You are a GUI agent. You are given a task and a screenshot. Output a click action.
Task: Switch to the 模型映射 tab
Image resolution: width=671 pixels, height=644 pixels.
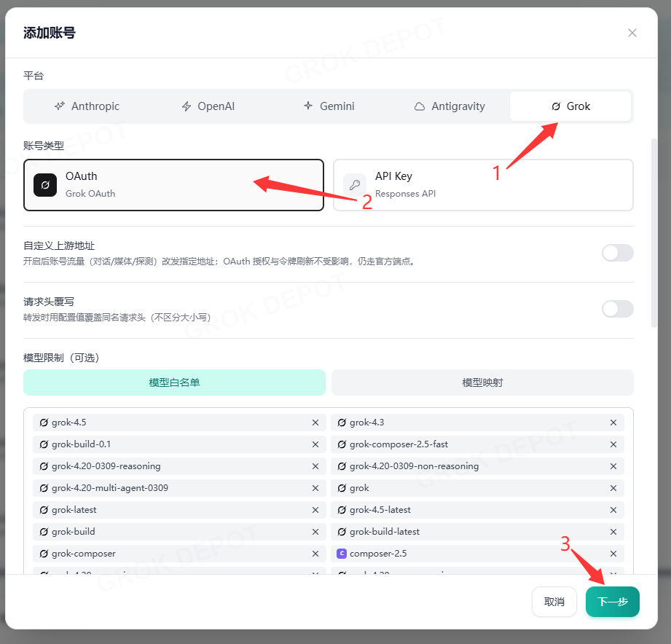(482, 382)
